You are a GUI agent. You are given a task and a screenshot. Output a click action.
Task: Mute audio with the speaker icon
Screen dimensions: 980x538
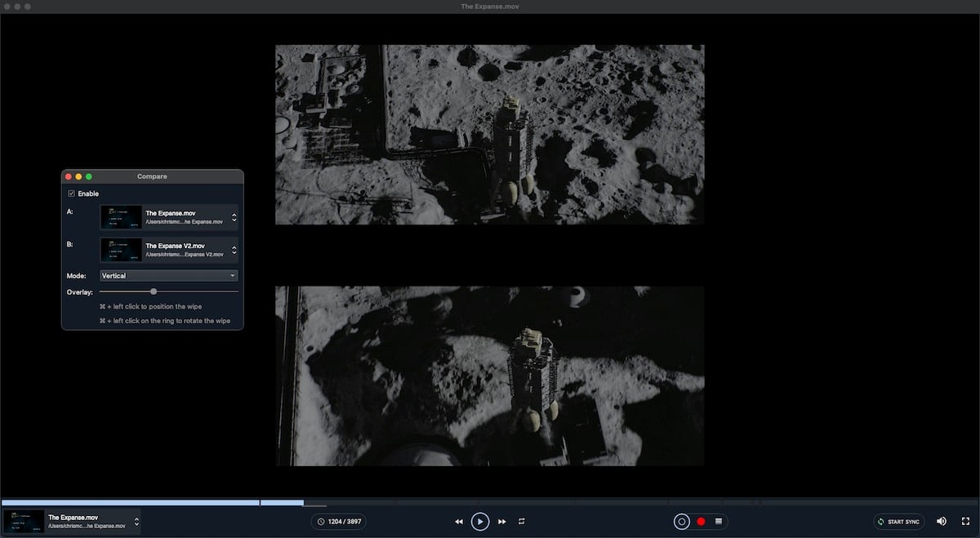pos(942,522)
